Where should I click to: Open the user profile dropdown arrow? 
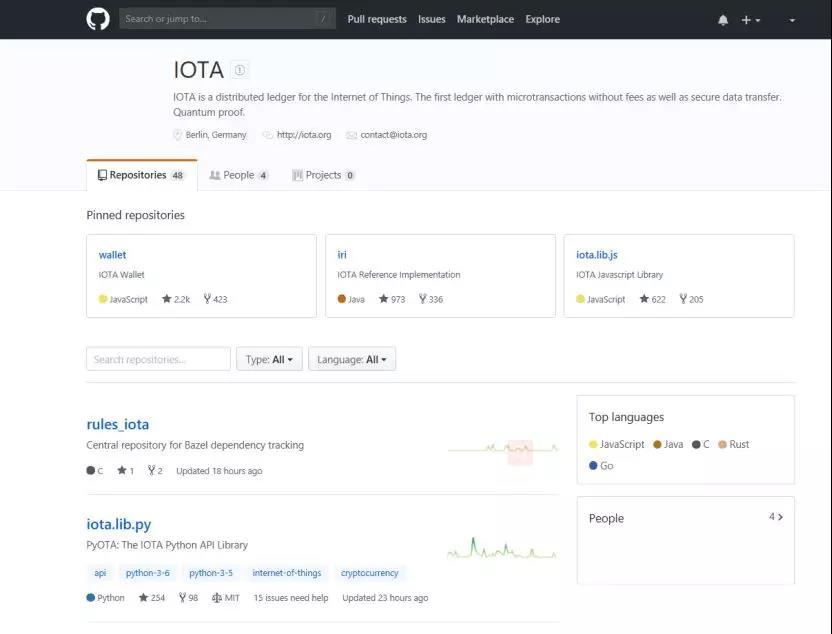pos(792,20)
